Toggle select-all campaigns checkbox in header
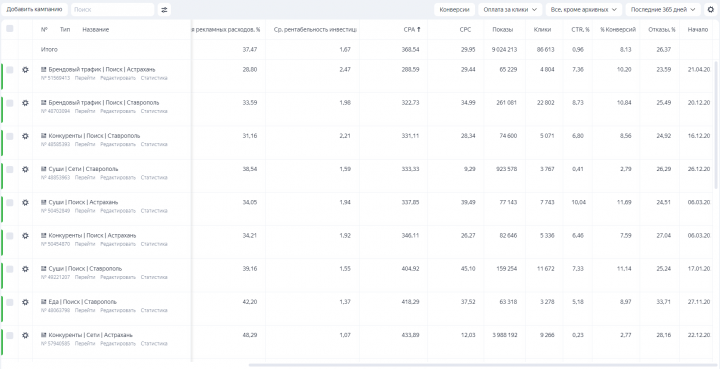 coord(10,29)
